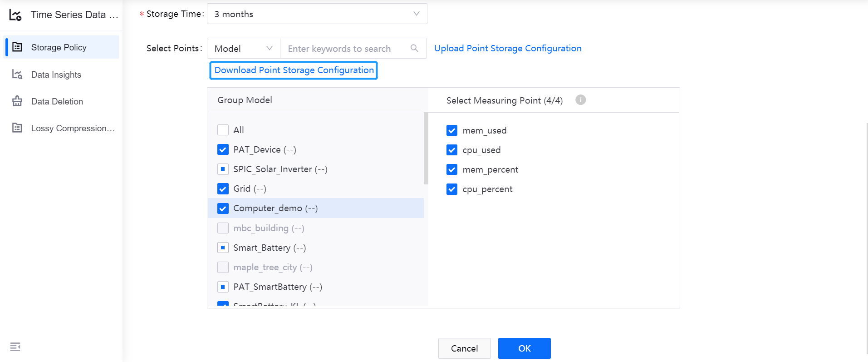Check the All group model checkbox
The image size is (868, 362).
click(223, 130)
